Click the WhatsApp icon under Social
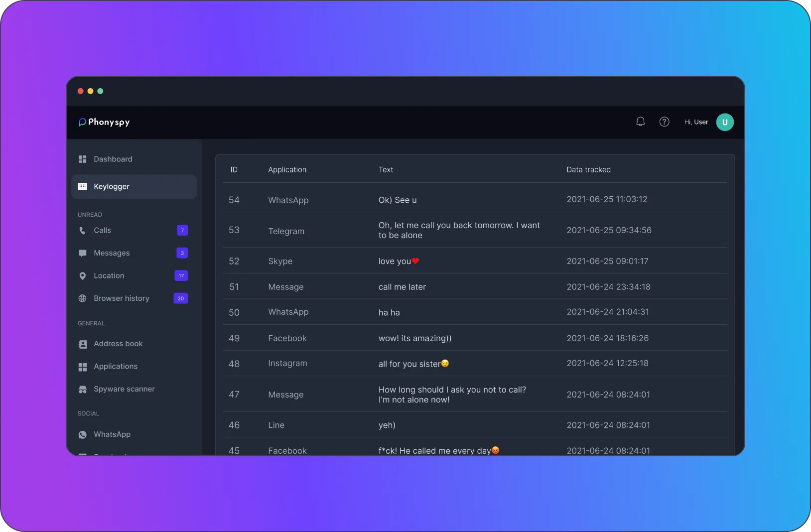The width and height of the screenshot is (811, 532). click(x=82, y=434)
